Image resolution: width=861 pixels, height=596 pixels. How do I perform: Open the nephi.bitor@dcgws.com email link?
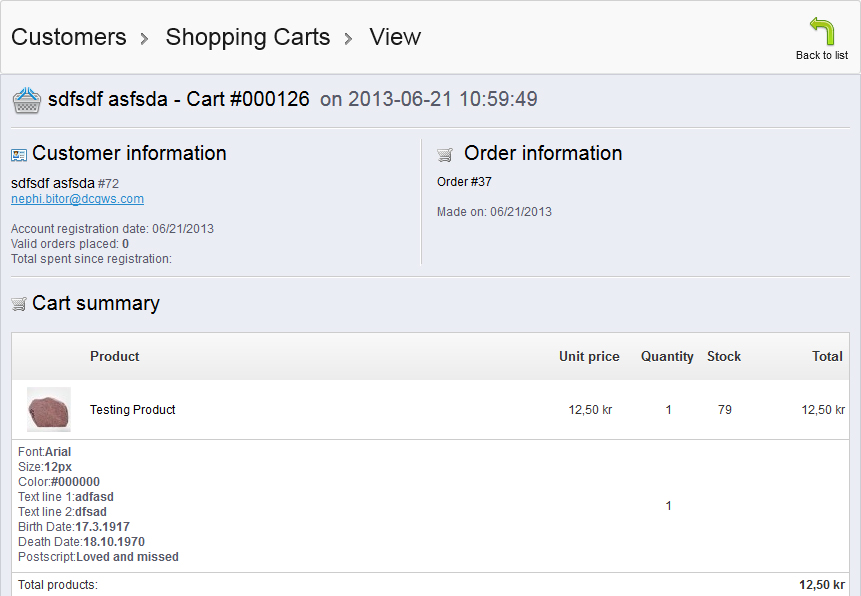pyautogui.click(x=77, y=199)
